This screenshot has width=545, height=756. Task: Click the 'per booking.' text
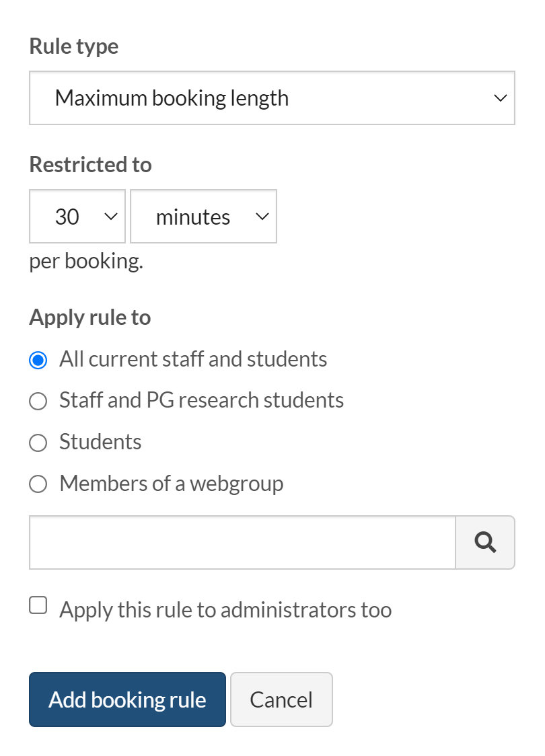click(x=86, y=262)
